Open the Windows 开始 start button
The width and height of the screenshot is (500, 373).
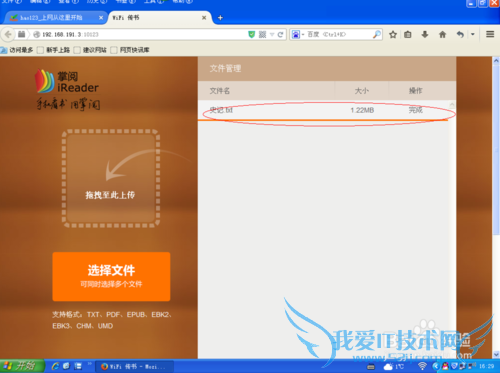pos(22,366)
